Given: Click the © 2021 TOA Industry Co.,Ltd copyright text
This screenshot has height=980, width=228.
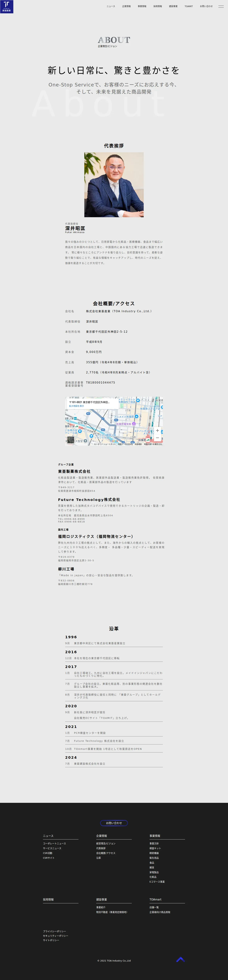Looking at the screenshot, I should [114, 961].
